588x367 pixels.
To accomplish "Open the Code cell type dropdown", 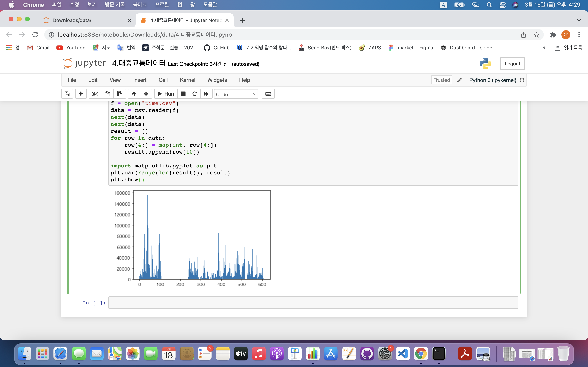I will pyautogui.click(x=236, y=94).
